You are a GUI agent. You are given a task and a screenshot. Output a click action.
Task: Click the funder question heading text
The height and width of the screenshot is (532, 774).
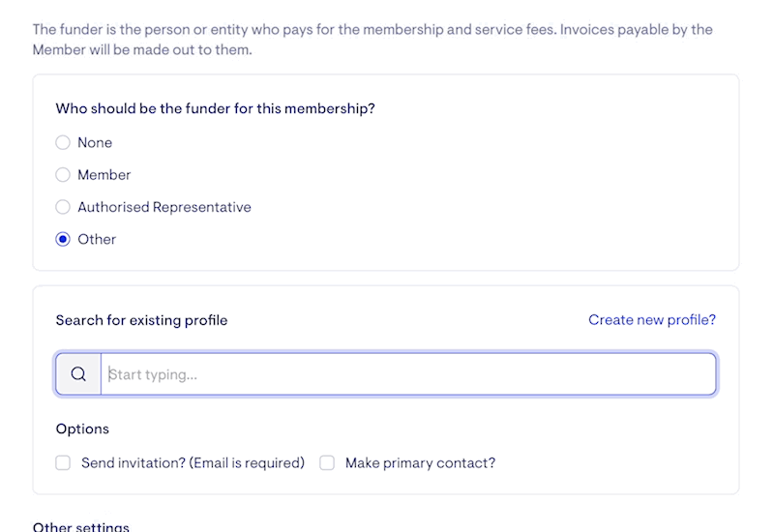(215, 108)
